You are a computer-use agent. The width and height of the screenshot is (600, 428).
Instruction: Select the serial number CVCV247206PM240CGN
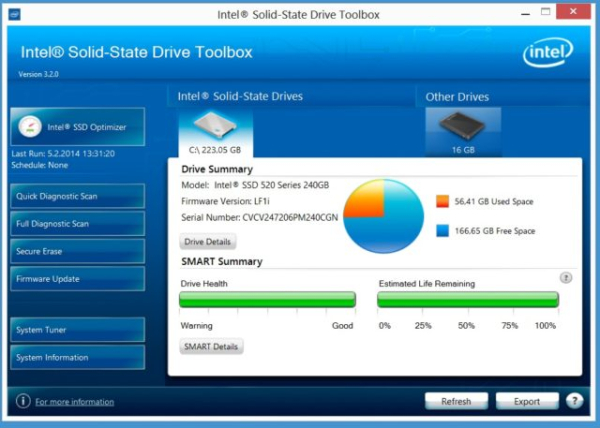point(290,218)
